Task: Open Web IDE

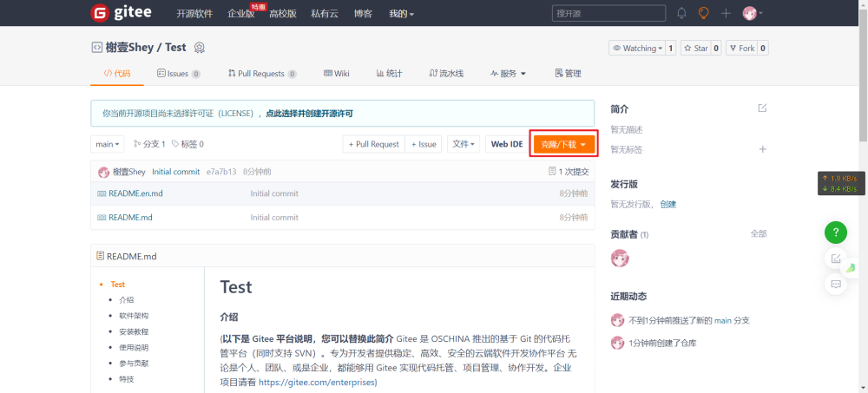Action: [507, 144]
